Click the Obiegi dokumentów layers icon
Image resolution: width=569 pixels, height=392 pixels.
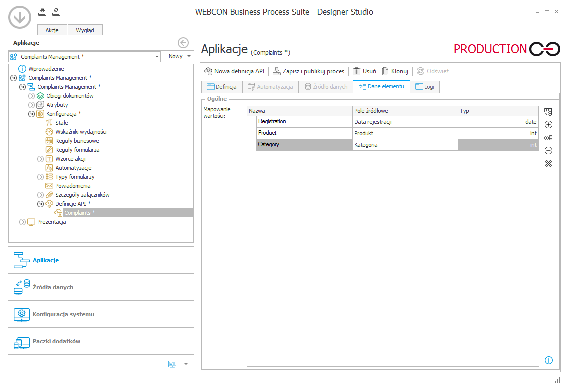pos(40,96)
